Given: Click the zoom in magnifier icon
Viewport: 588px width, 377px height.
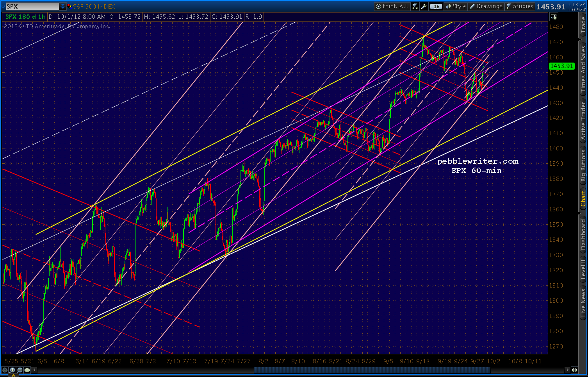Looking at the screenshot, I should (12, 370).
